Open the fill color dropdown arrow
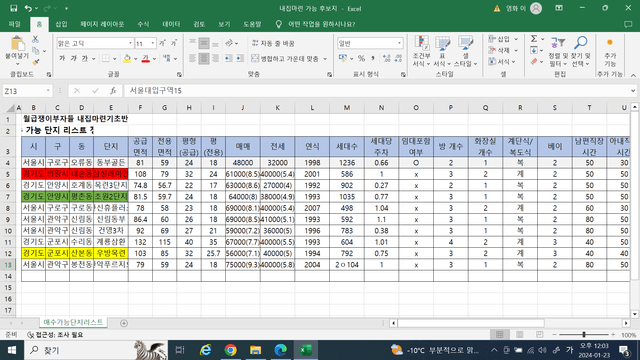 [x=136, y=59]
